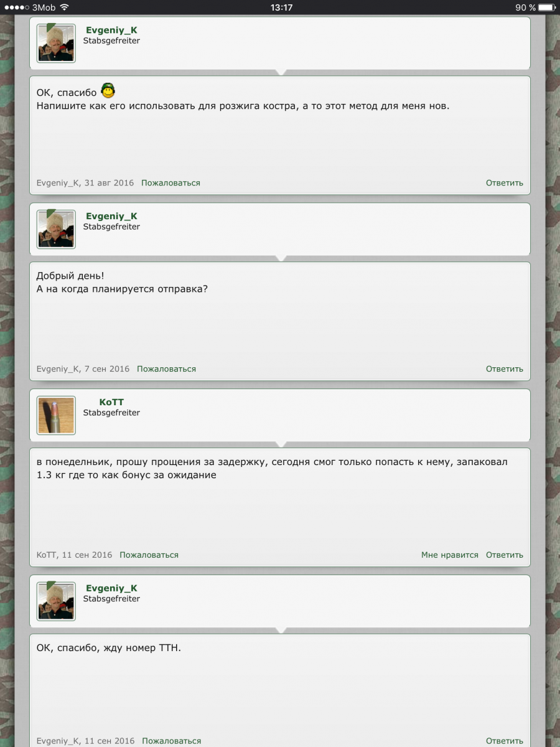Open KoTT username profile link
Image resolution: width=560 pixels, height=747 pixels.
click(111, 402)
